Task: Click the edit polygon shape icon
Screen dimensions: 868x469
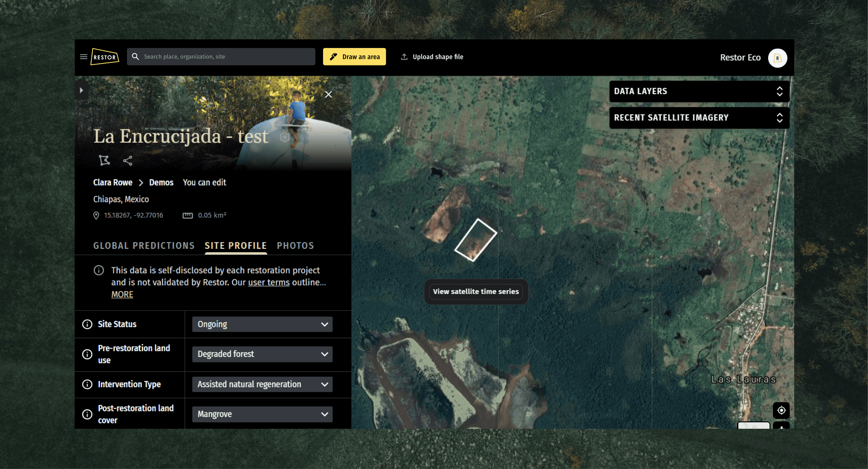Action: point(104,160)
